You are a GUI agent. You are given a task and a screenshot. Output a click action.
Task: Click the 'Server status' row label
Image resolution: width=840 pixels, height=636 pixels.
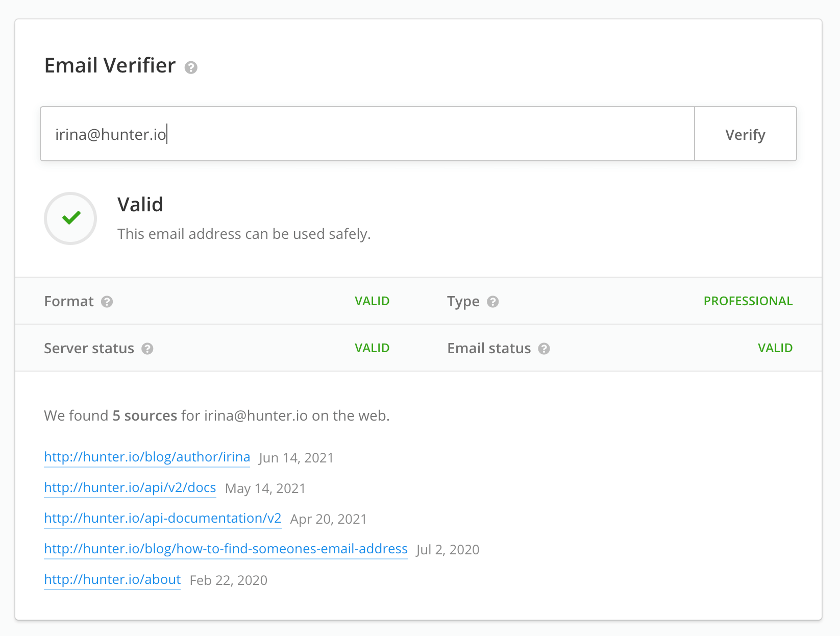pos(89,348)
